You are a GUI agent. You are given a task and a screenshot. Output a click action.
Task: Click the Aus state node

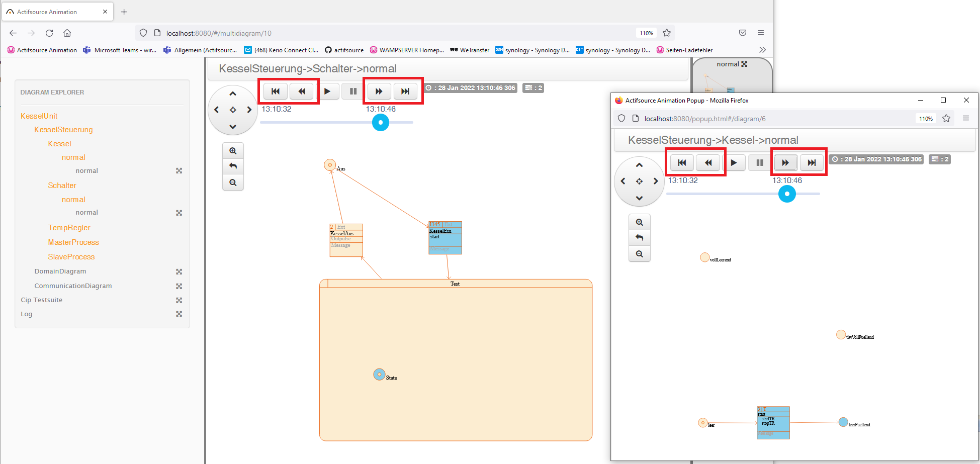330,164
